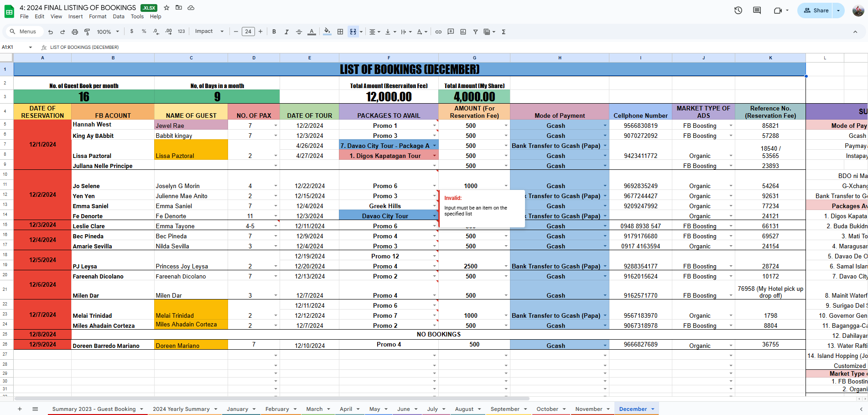Open filter views icon

489,32
